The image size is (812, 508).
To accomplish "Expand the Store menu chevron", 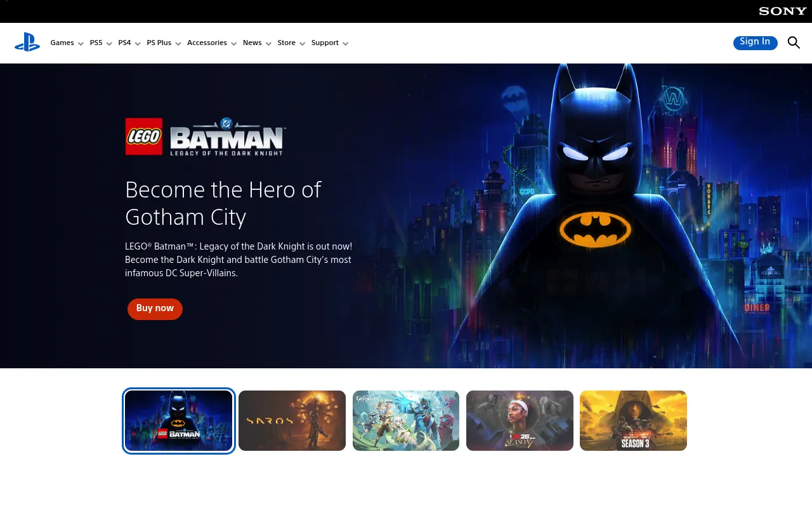I will point(303,44).
